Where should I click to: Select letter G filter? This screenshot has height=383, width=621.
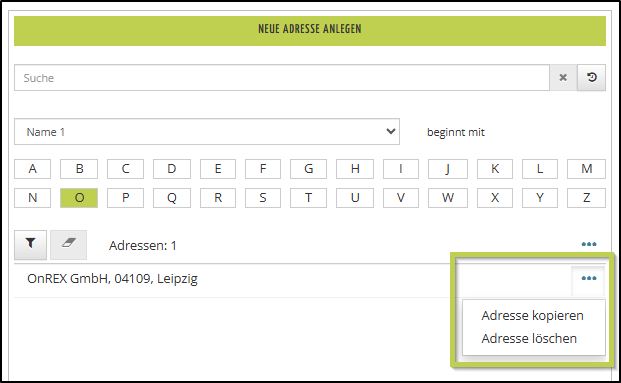[308, 169]
